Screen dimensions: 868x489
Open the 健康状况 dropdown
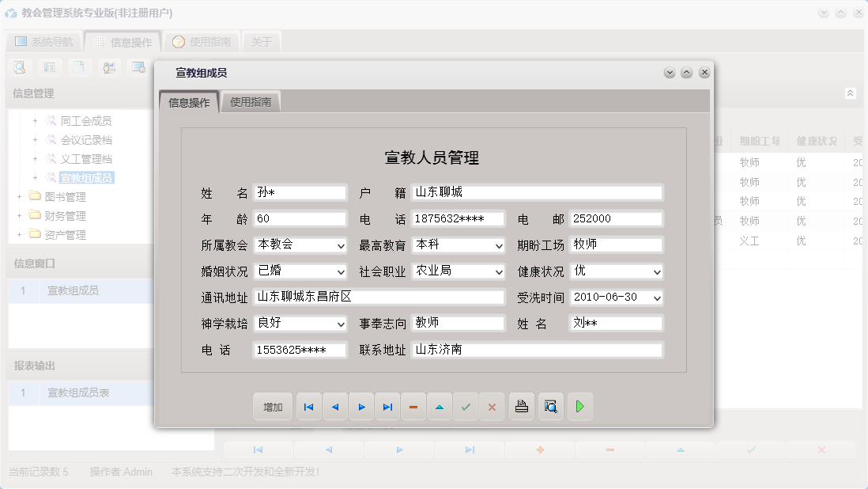point(656,271)
